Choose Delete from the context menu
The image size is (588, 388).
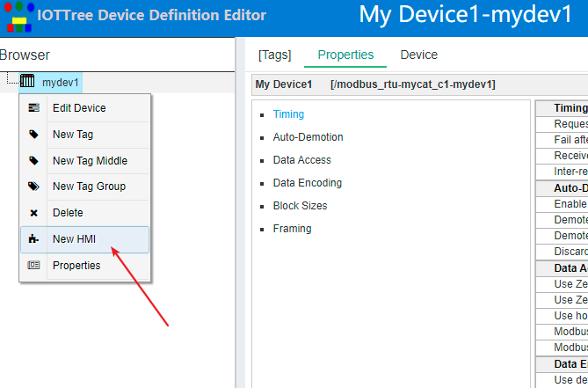pos(84,213)
